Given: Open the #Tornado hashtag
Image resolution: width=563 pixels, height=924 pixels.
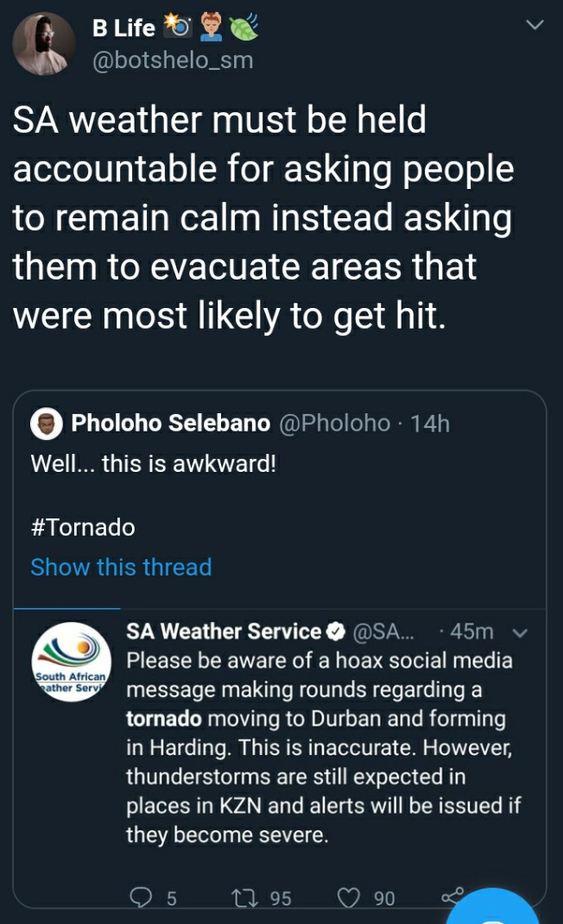Looking at the screenshot, I should (x=83, y=527).
